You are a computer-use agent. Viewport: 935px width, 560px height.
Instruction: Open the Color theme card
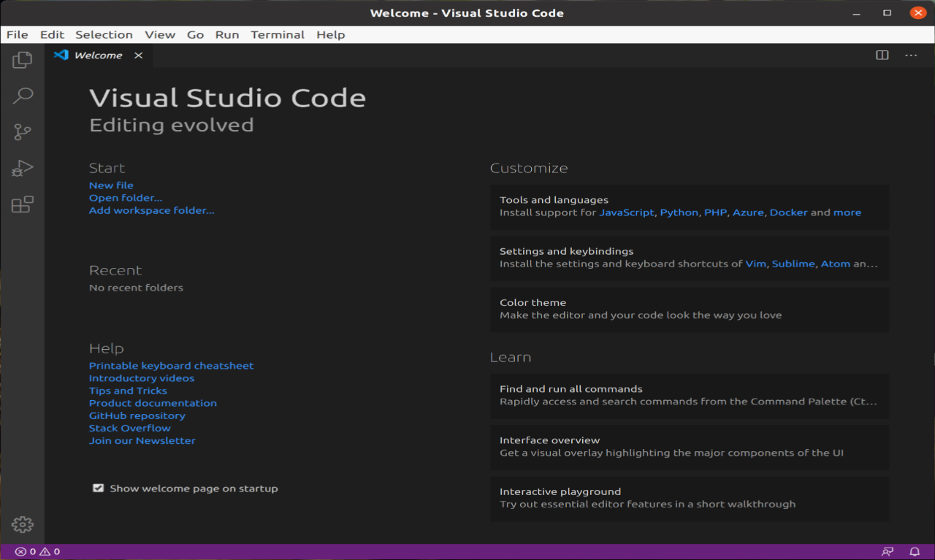[690, 309]
